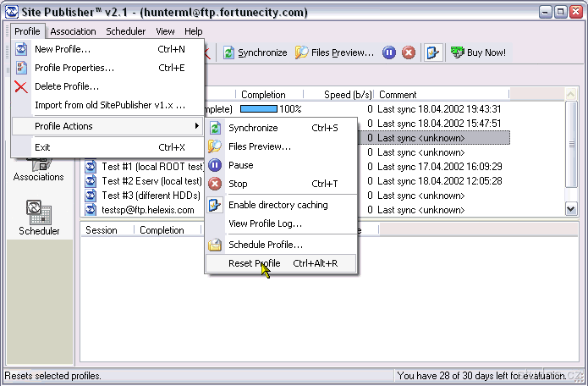The width and height of the screenshot is (588, 386).
Task: Click Synchronize toolbar button
Action: tap(255, 52)
